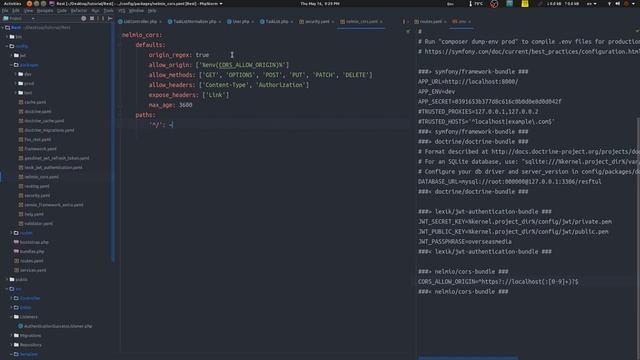640x360 pixels.
Task: Open the File menu
Action: pos(5,11)
